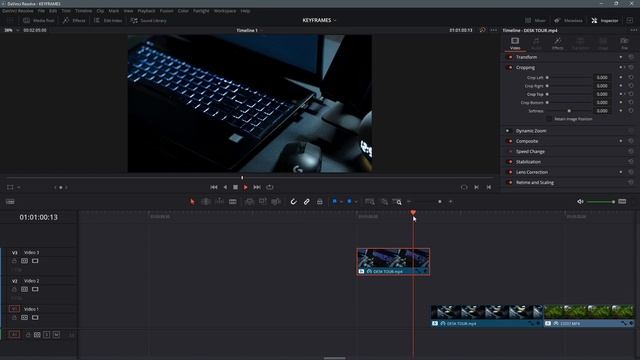
Task: Click the Crop Left value field
Action: pyautogui.click(x=602, y=78)
